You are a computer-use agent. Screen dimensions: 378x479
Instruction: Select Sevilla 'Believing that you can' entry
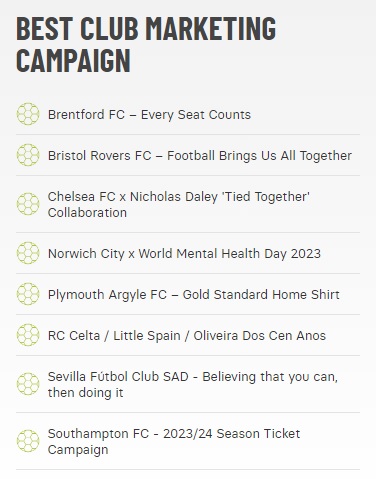coord(193,385)
